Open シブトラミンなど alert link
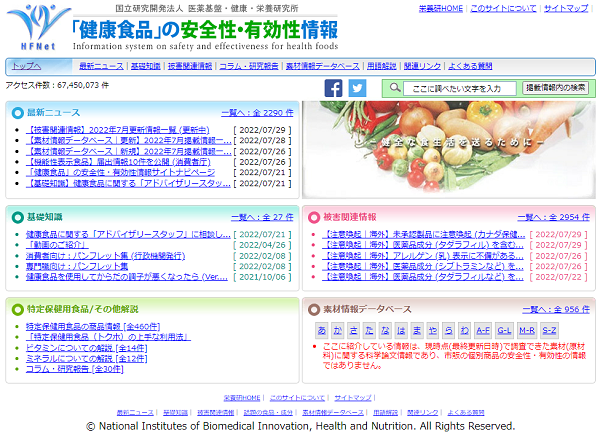Screen dimensions: 600x432 click(423, 266)
